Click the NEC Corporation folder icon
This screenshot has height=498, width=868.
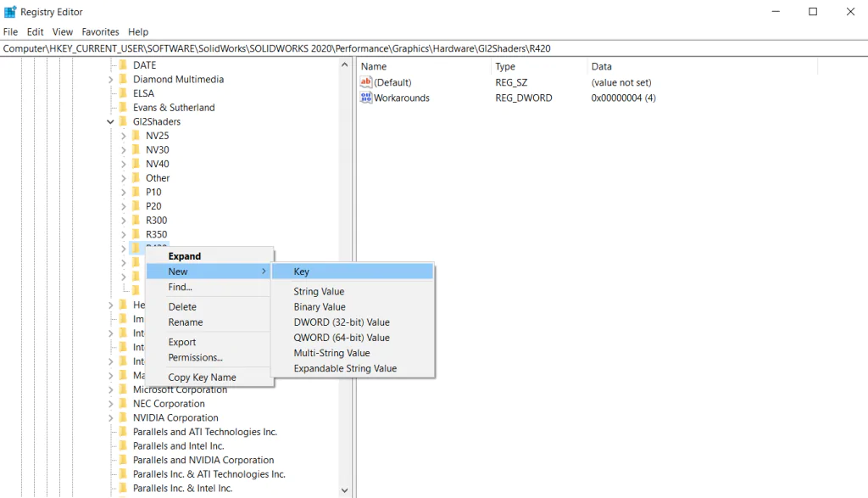tap(123, 404)
